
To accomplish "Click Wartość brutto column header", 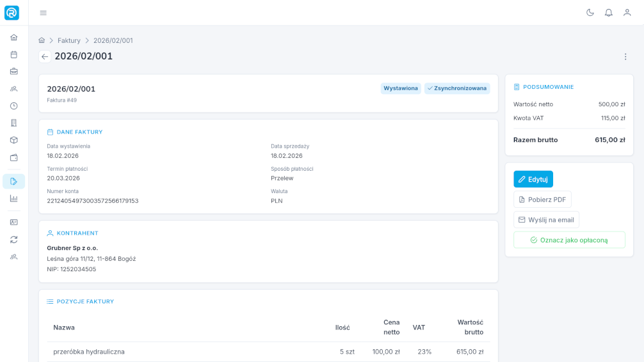I will click(471, 327).
